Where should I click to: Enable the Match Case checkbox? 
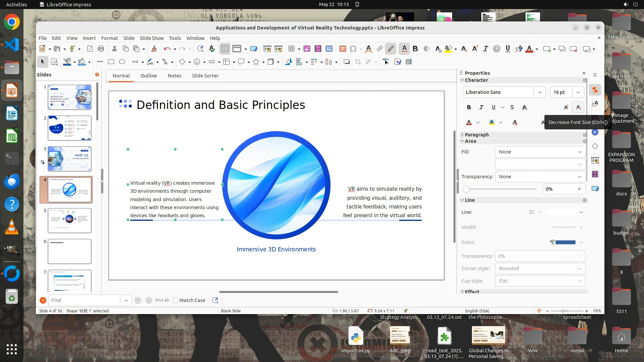(x=175, y=300)
